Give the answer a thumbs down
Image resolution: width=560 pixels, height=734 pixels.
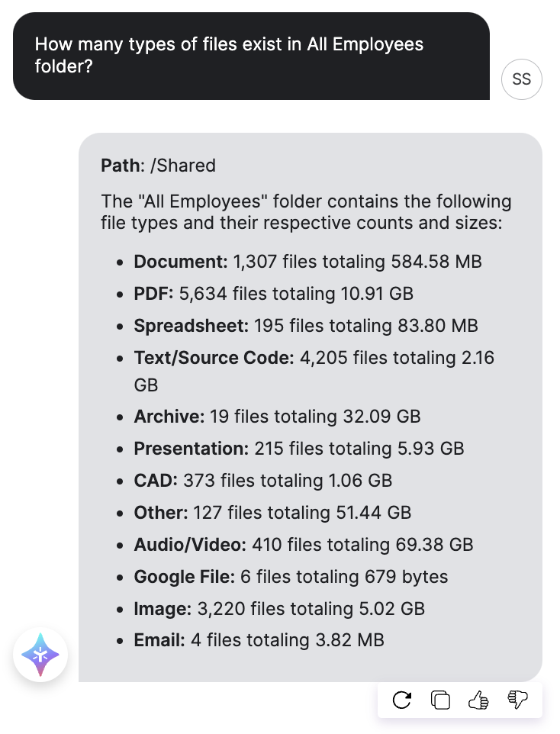[517, 700]
